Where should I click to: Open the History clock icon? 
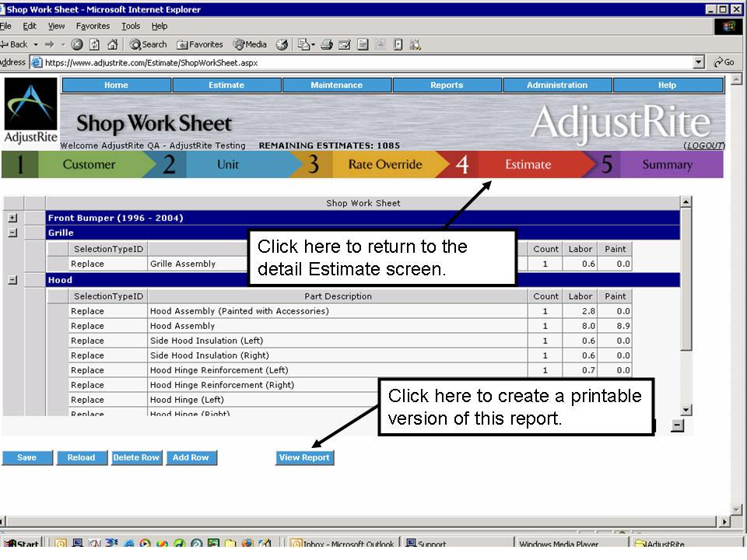(x=282, y=44)
